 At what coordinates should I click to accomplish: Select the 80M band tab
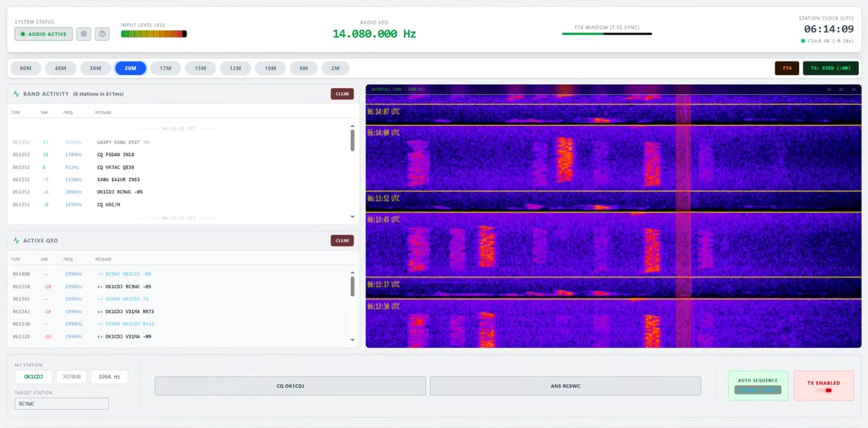point(25,68)
